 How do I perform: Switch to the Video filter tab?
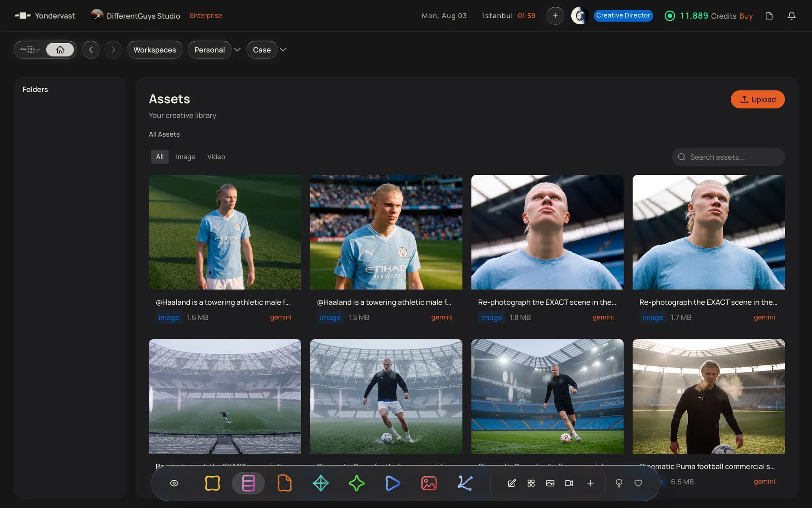pos(216,157)
